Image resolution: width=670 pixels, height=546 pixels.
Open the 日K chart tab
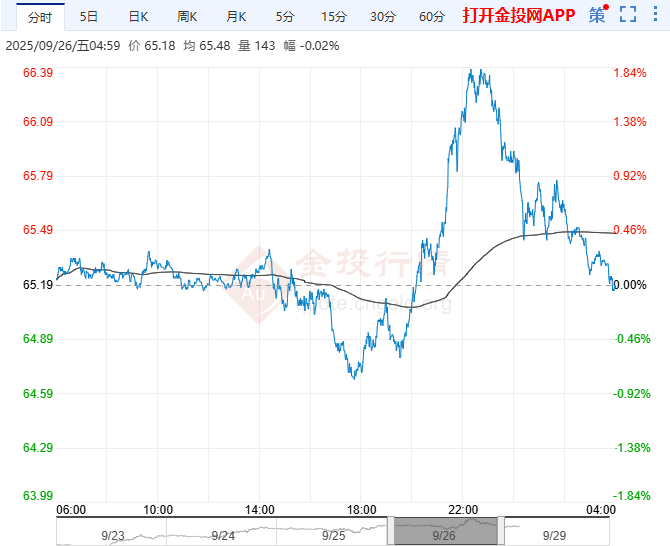138,17
